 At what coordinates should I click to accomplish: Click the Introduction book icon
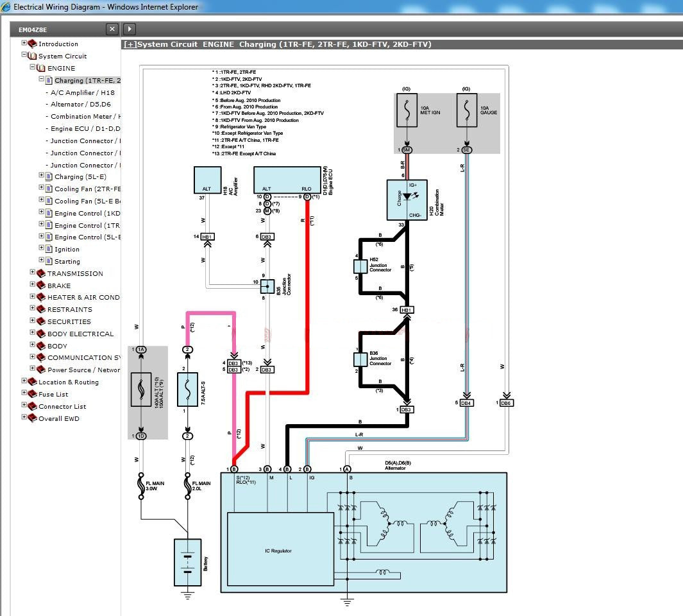32,44
